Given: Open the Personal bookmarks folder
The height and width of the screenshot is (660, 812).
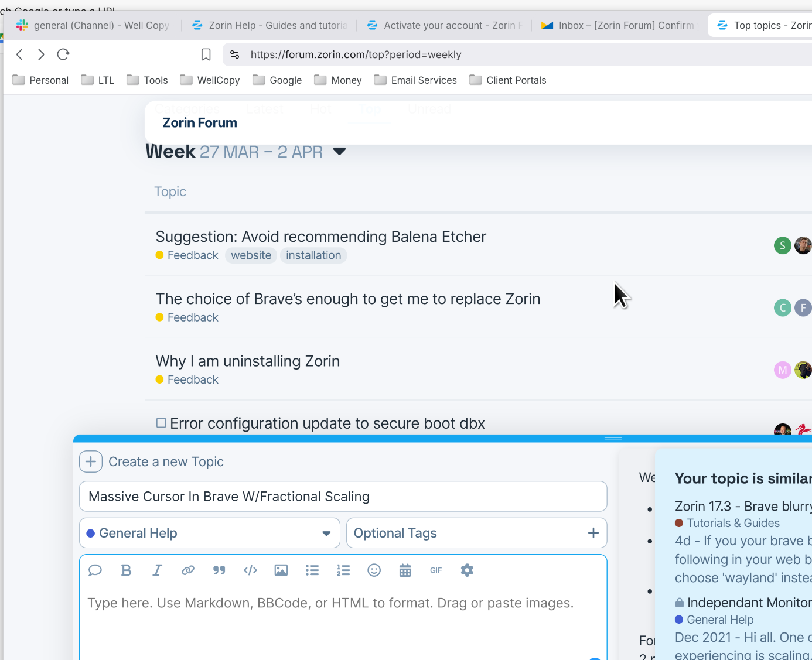Looking at the screenshot, I should tap(40, 80).
